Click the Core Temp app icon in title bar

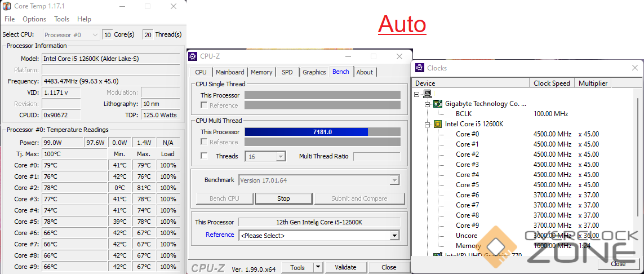pyautogui.click(x=7, y=6)
